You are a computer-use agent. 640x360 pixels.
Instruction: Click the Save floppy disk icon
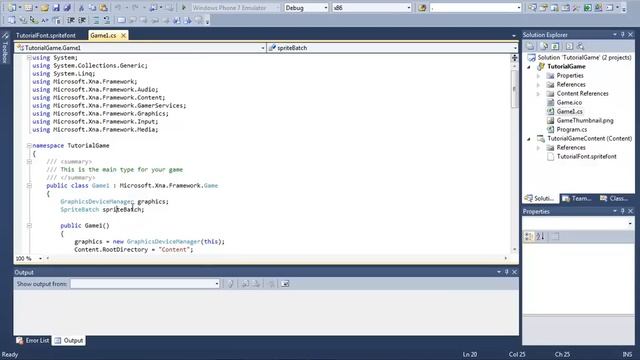(56, 8)
